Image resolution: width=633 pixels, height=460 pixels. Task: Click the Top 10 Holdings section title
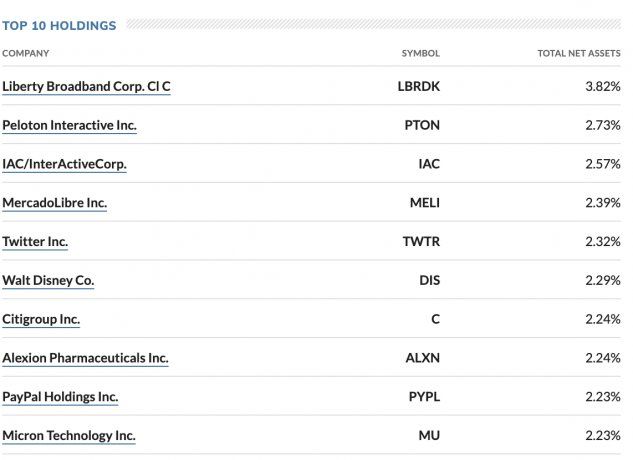click(x=59, y=25)
